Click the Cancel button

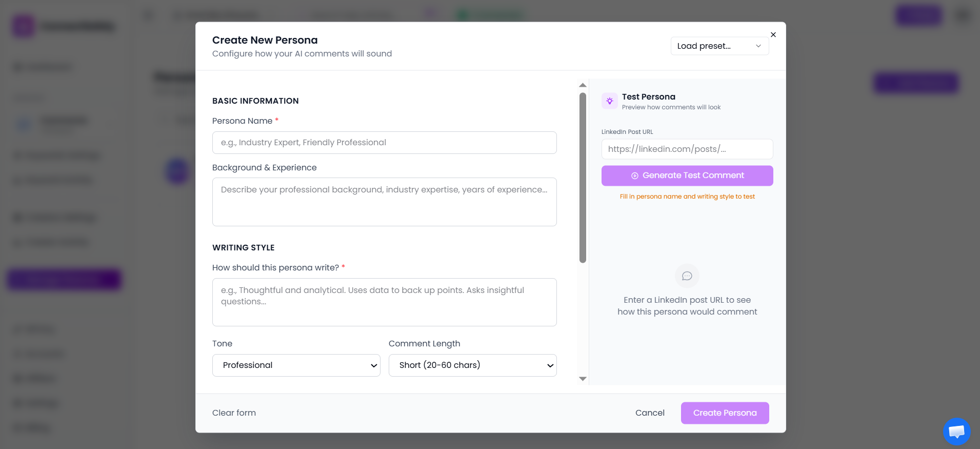click(x=649, y=413)
